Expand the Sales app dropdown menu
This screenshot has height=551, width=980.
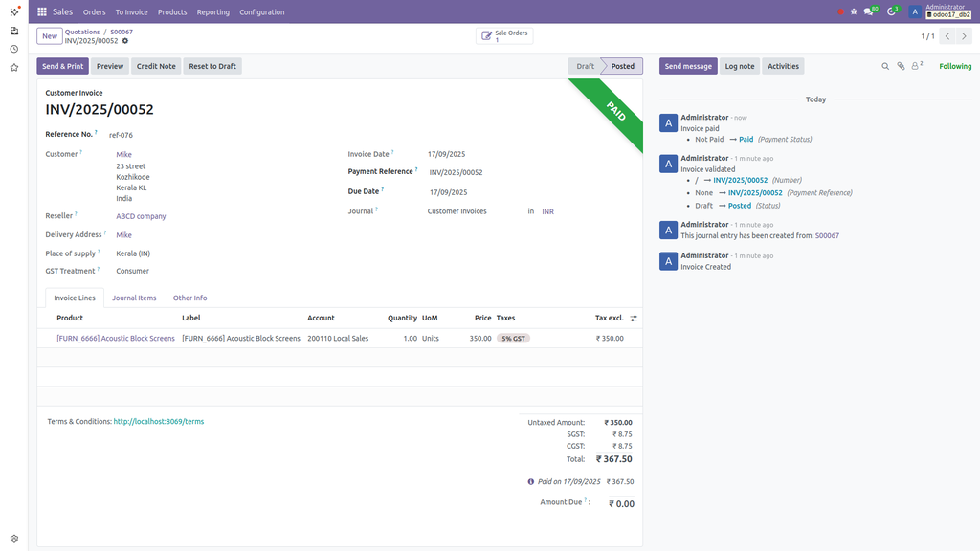[62, 11]
